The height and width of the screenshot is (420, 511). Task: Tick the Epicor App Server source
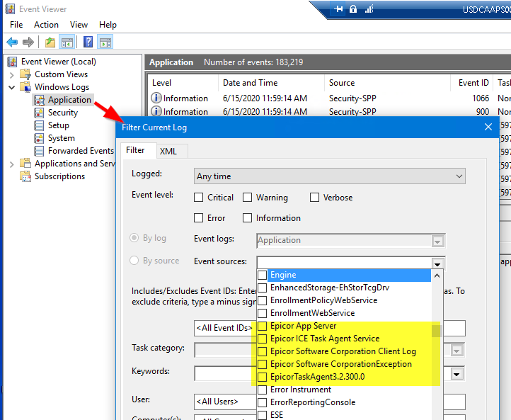[x=263, y=326]
